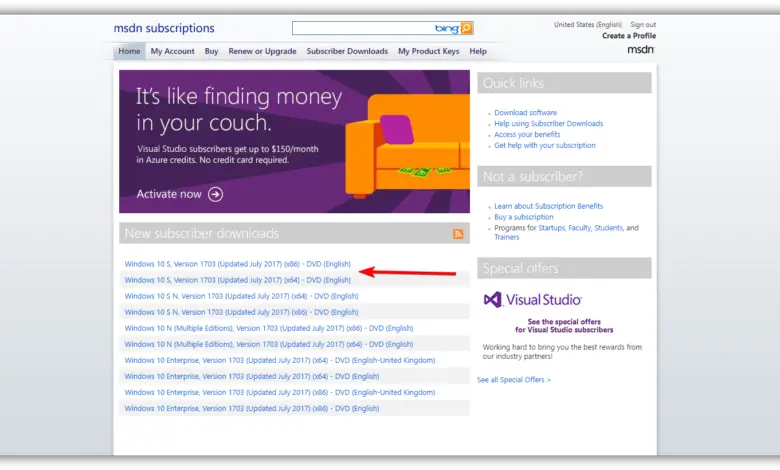Open Windows 10 Enterprise x64 DVD English download
780x470 pixels.
(252, 376)
